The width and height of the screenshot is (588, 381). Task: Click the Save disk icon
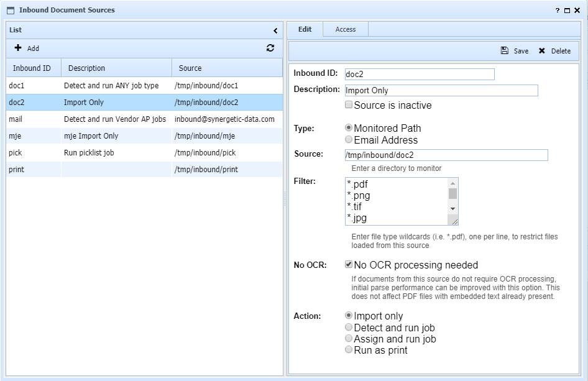click(505, 51)
